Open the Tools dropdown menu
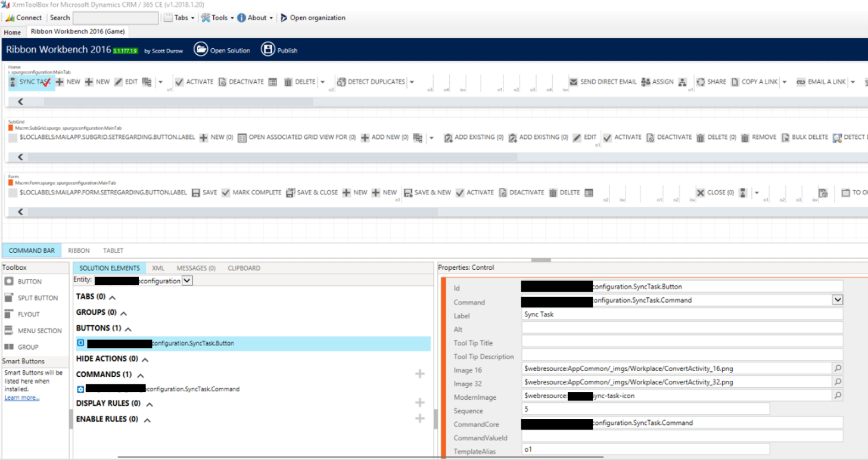This screenshot has width=868, height=460. (x=217, y=18)
